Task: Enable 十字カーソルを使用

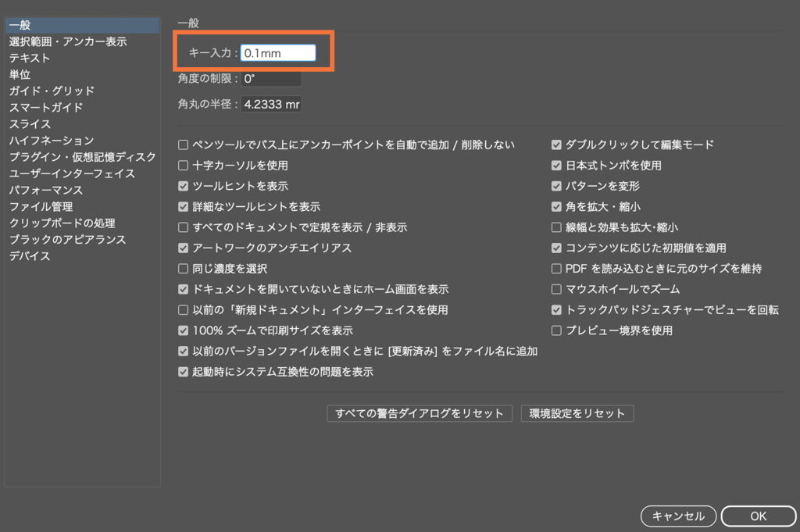Action: click(183, 166)
